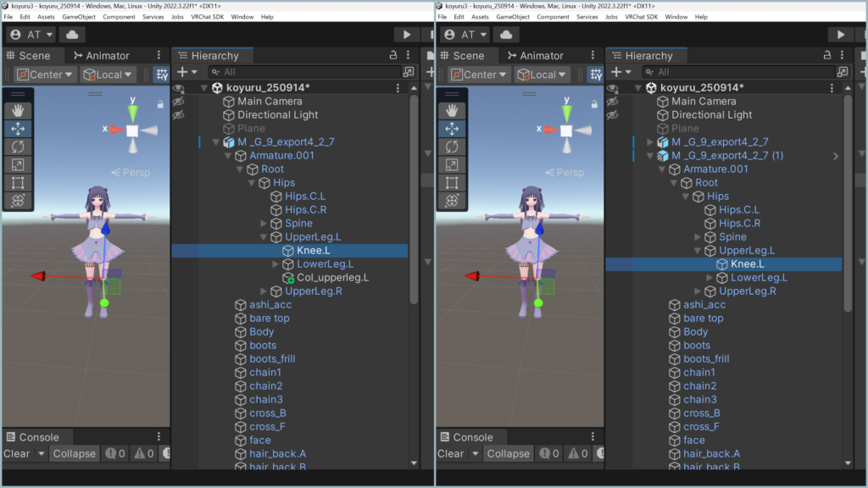Select the Scale tool in left Unity window

tap(18, 165)
